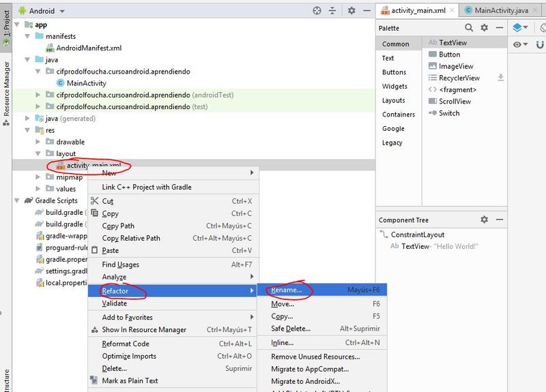Select TextView "Hello World!" in Component Tree

pos(434,246)
